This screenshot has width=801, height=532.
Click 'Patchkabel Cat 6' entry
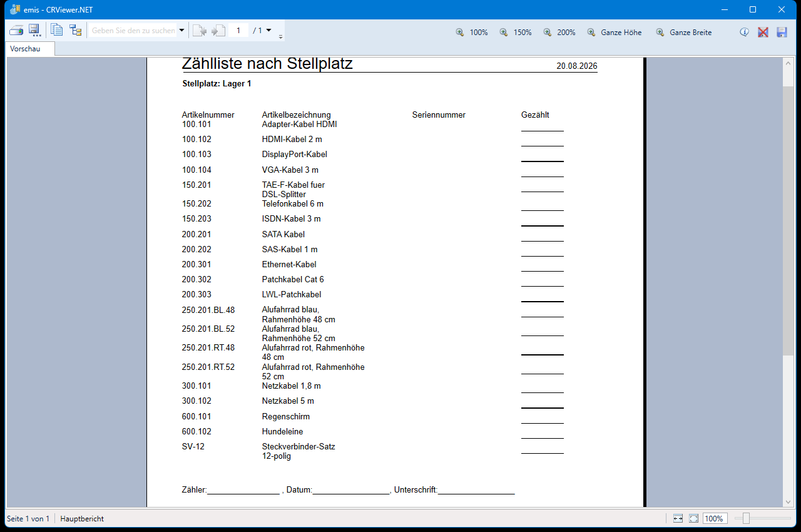click(x=293, y=279)
